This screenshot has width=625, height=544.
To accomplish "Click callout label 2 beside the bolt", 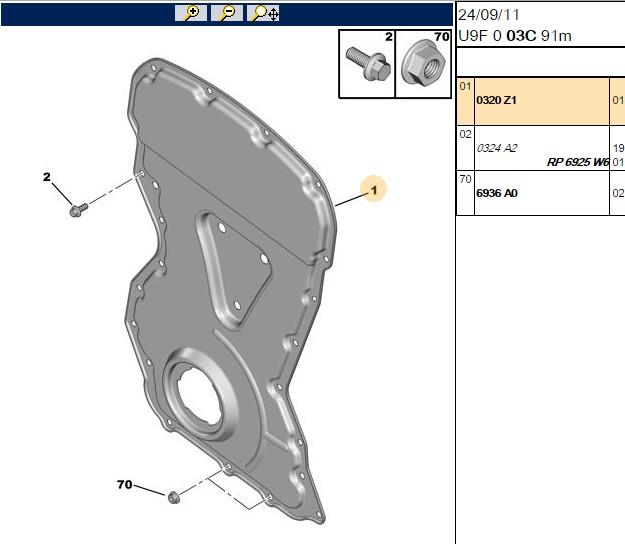I will 47,177.
